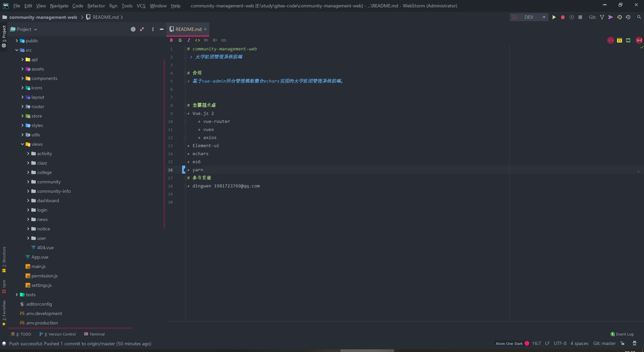This screenshot has height=352, width=644.
Task: Expand the community-info folder
Action: pyautogui.click(x=28, y=191)
